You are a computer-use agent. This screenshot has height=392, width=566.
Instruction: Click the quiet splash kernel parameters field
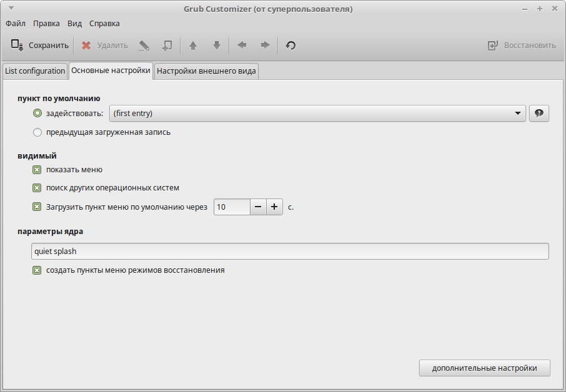pos(290,252)
